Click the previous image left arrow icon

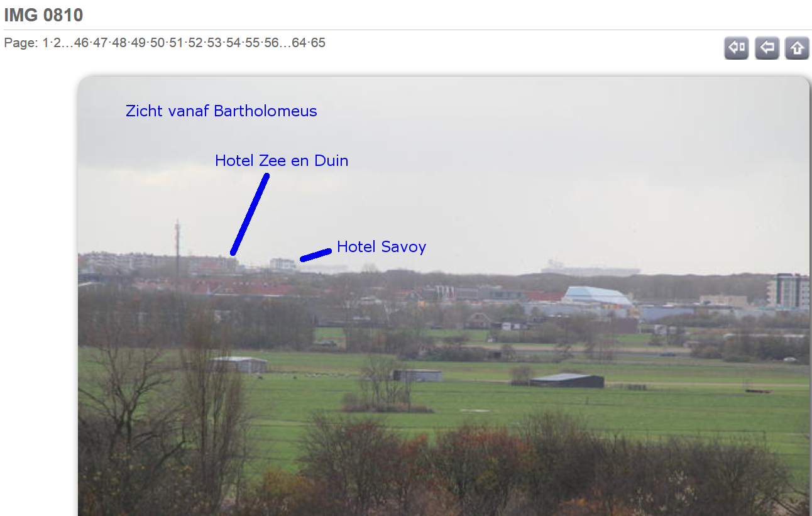pyautogui.click(x=767, y=48)
